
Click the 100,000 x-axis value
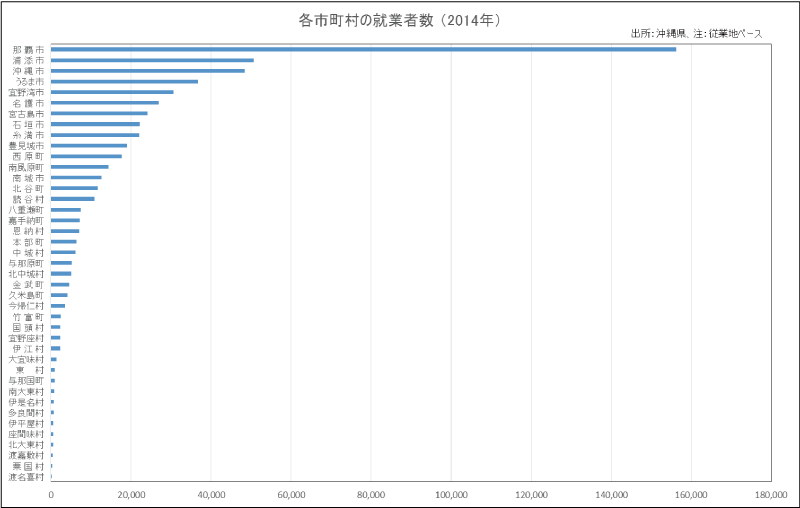coord(452,494)
